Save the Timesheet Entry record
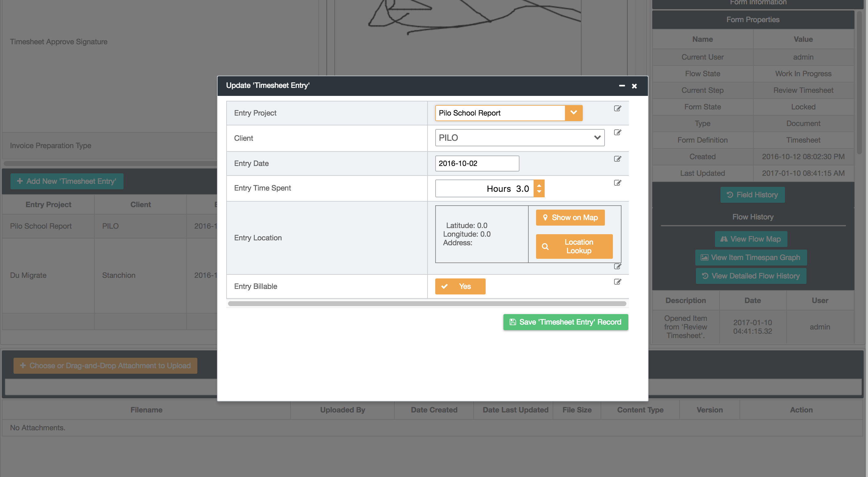This screenshot has height=477, width=868. click(x=566, y=322)
